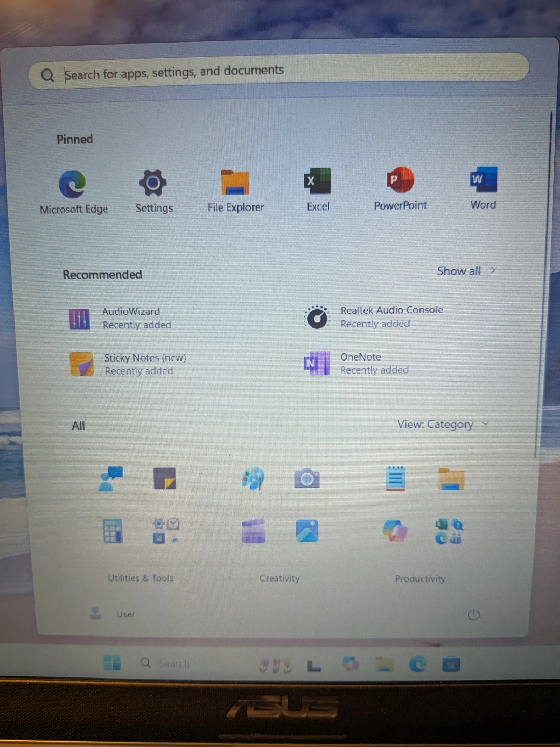Open the tulips widget on taskbar
Viewport: 560px width, 747px height.
276,665
